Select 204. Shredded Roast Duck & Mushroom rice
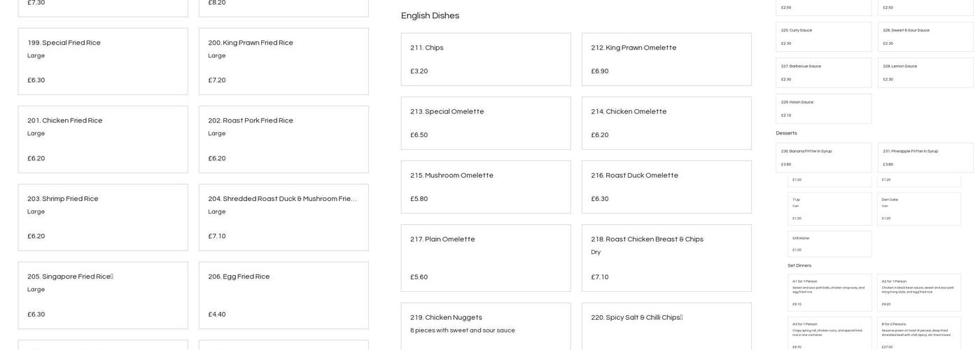980x350 pixels. [x=283, y=218]
